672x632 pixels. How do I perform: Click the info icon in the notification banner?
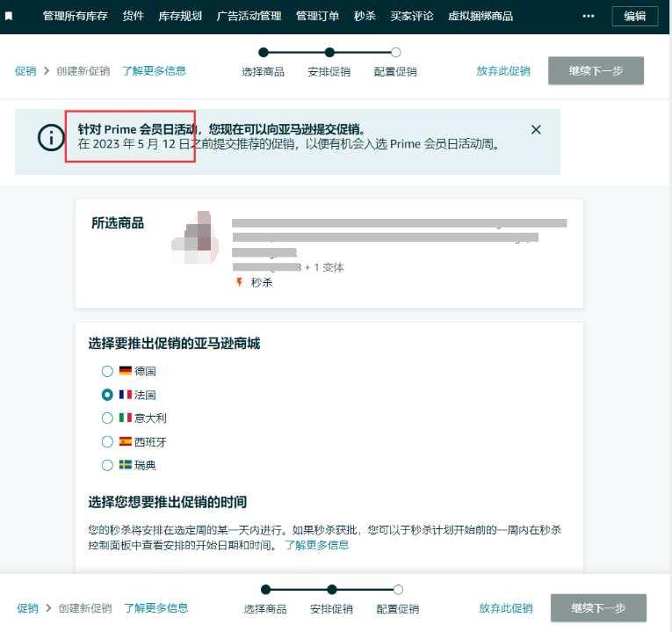tap(51, 137)
